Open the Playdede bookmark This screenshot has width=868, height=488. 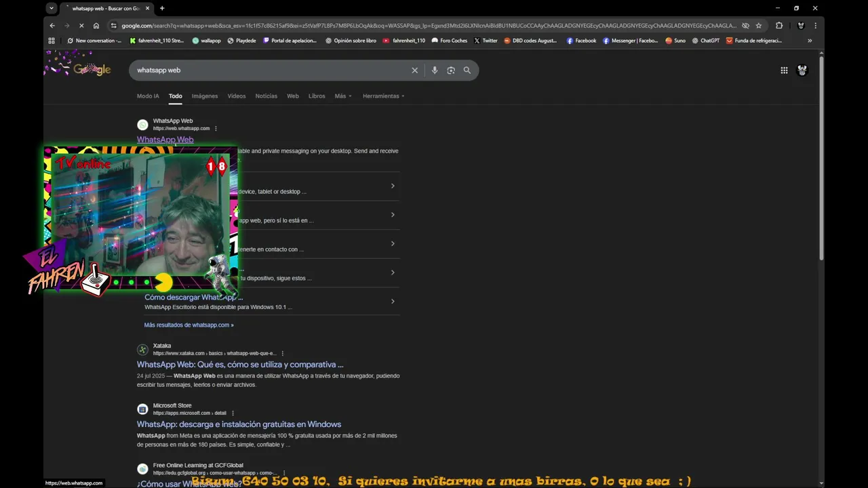click(x=241, y=41)
